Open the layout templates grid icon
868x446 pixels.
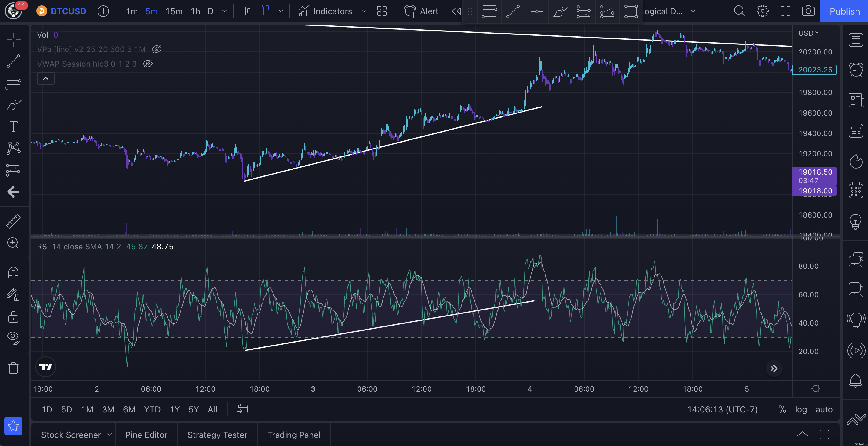click(382, 11)
